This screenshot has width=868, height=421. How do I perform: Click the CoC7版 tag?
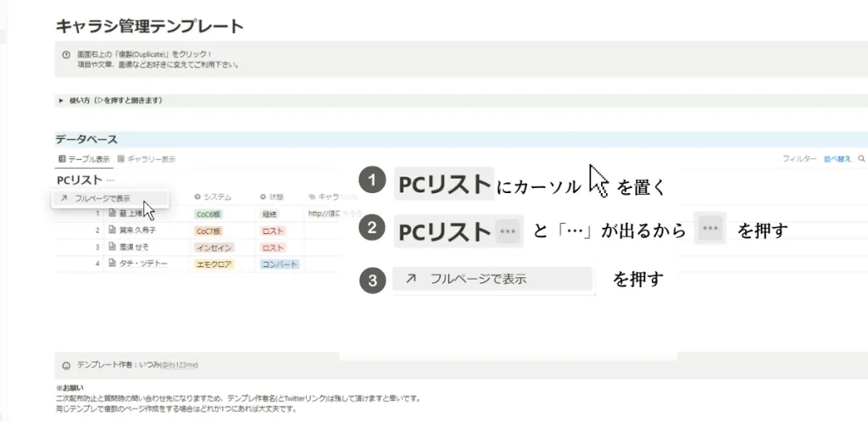click(x=208, y=230)
